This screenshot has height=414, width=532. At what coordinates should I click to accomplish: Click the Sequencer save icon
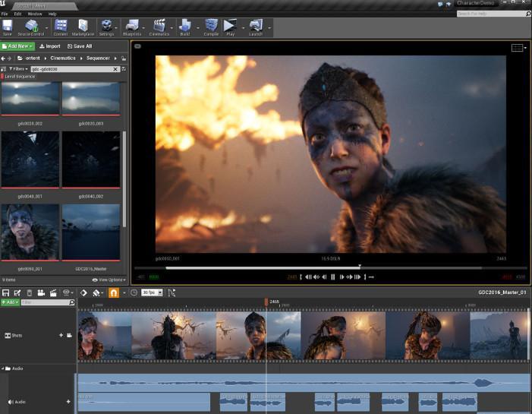point(5,292)
